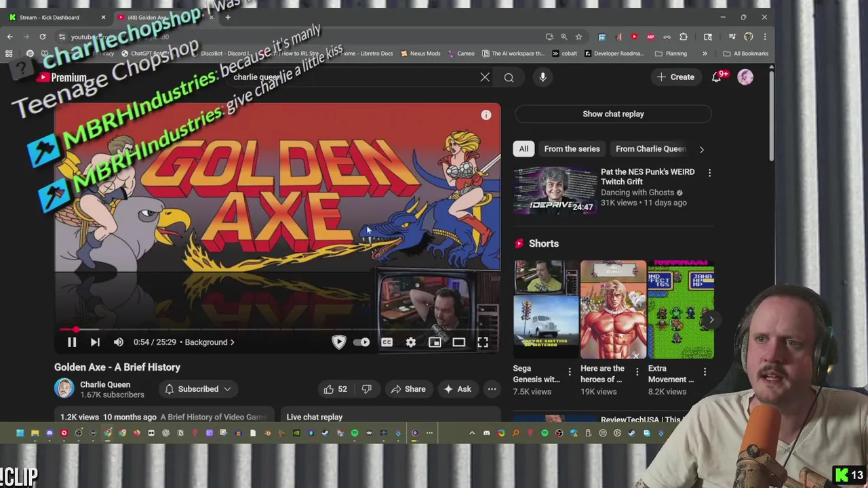
Task: Select the From Charlie Queen chip
Action: tap(651, 149)
